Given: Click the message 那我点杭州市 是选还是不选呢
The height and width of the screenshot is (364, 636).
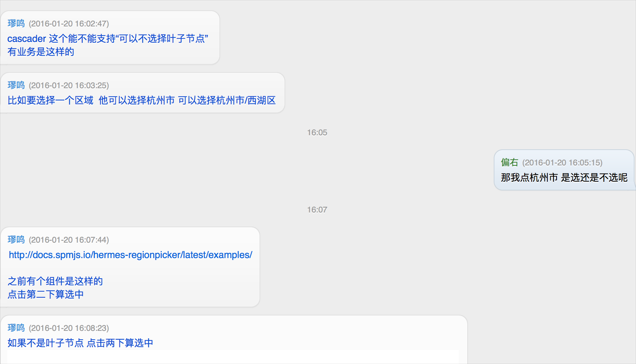Looking at the screenshot, I should click(x=564, y=178).
